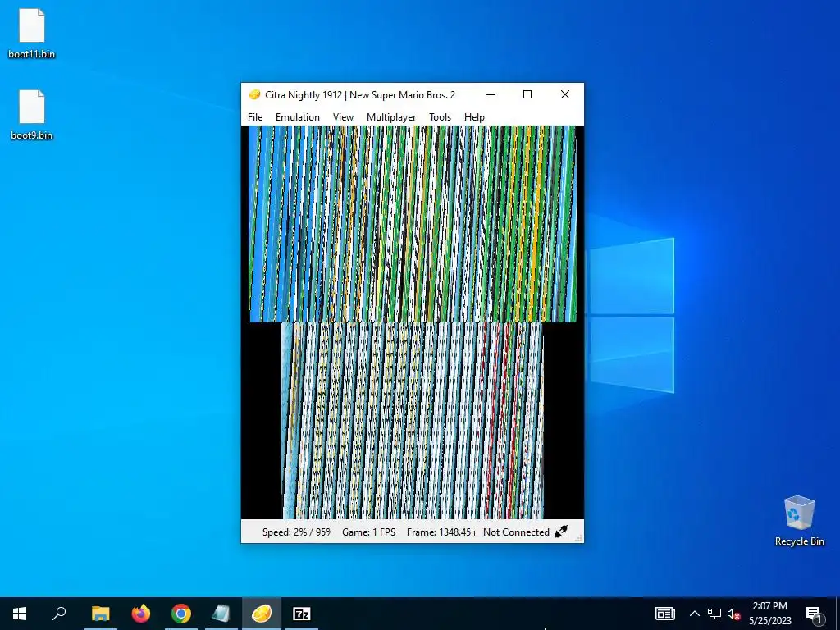Click the Citra lemon icon in title bar
This screenshot has height=630, width=840.
(x=254, y=95)
